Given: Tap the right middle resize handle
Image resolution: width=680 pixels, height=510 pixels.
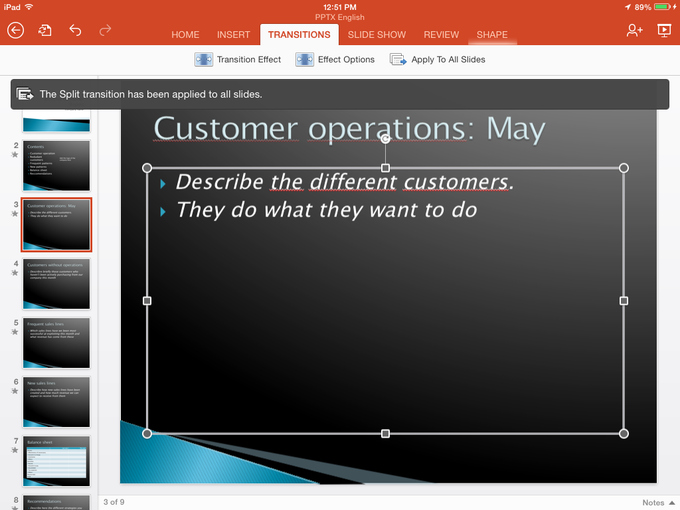Looking at the screenshot, I should pos(624,301).
